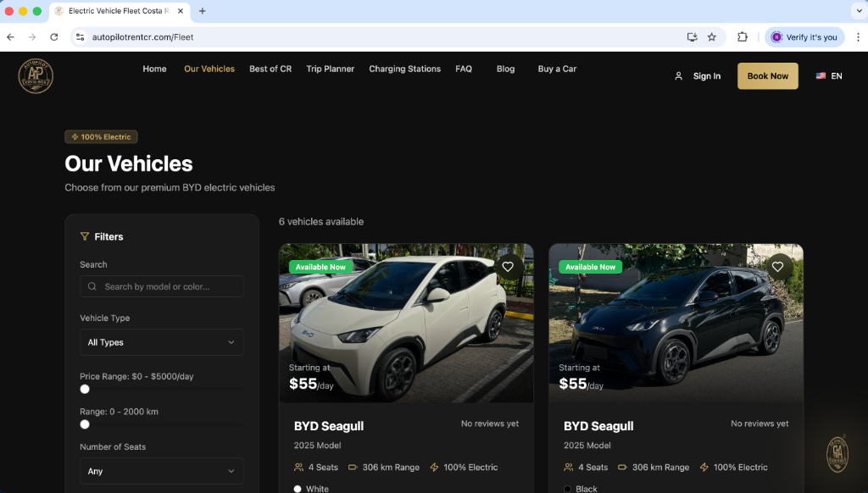The height and width of the screenshot is (493, 868).
Task: Click Verify it's you profile button
Action: 804,37
